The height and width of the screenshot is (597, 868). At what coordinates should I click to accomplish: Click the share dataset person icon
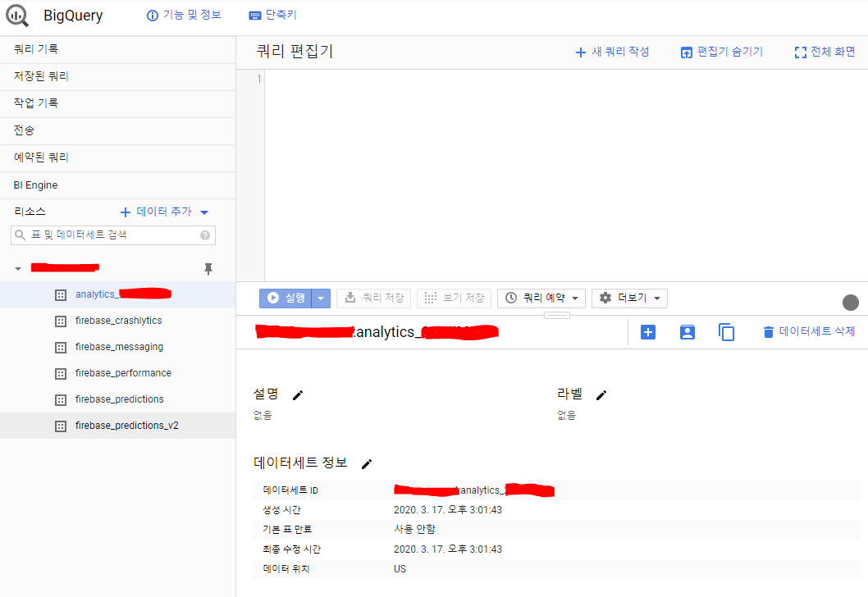coord(687,332)
